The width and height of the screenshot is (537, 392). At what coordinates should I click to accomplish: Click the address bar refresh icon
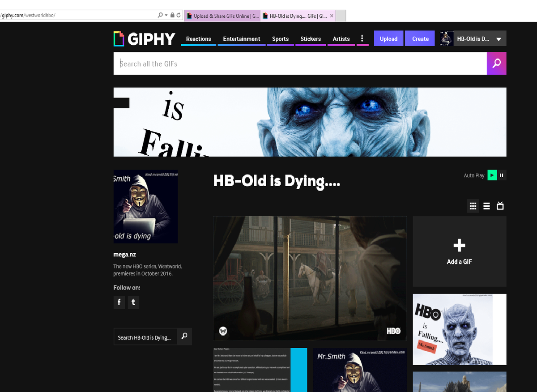point(179,15)
